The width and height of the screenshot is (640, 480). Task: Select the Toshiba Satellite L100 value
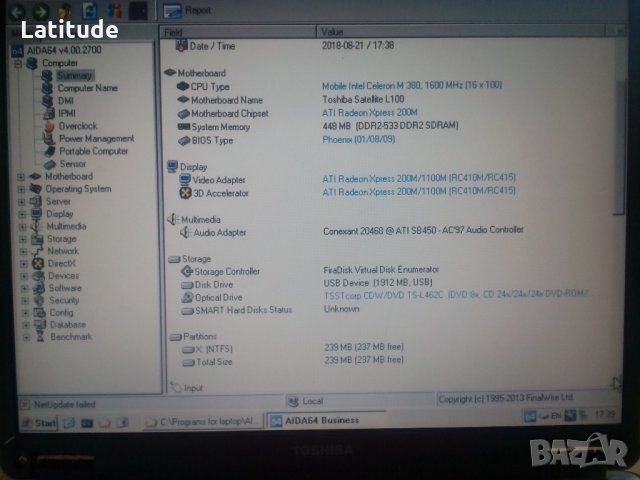coord(363,99)
